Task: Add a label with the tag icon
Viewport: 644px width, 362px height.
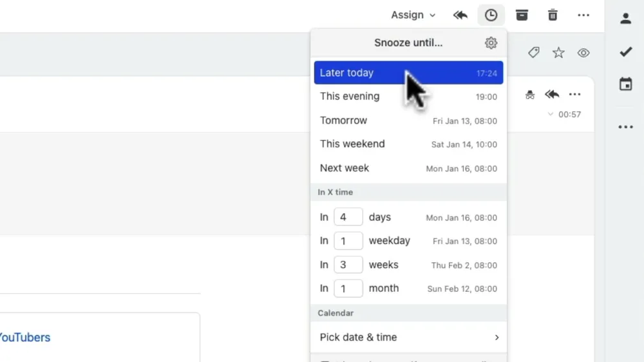Action: (x=533, y=53)
